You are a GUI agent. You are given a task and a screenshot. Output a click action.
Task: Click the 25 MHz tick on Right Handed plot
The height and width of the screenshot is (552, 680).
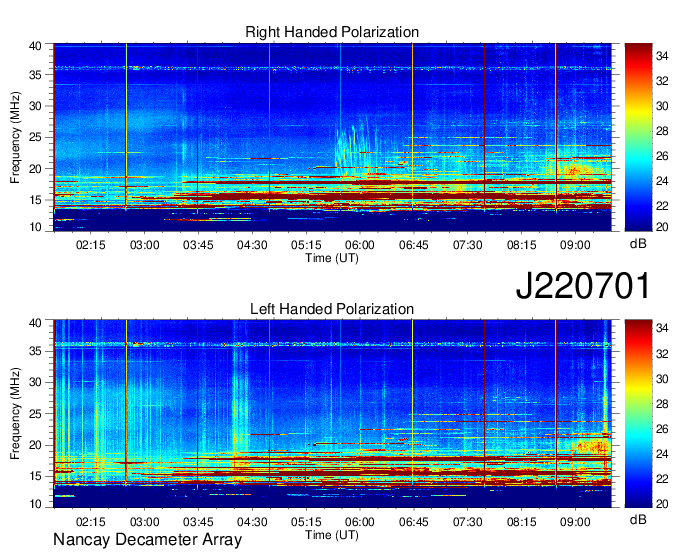coord(35,138)
